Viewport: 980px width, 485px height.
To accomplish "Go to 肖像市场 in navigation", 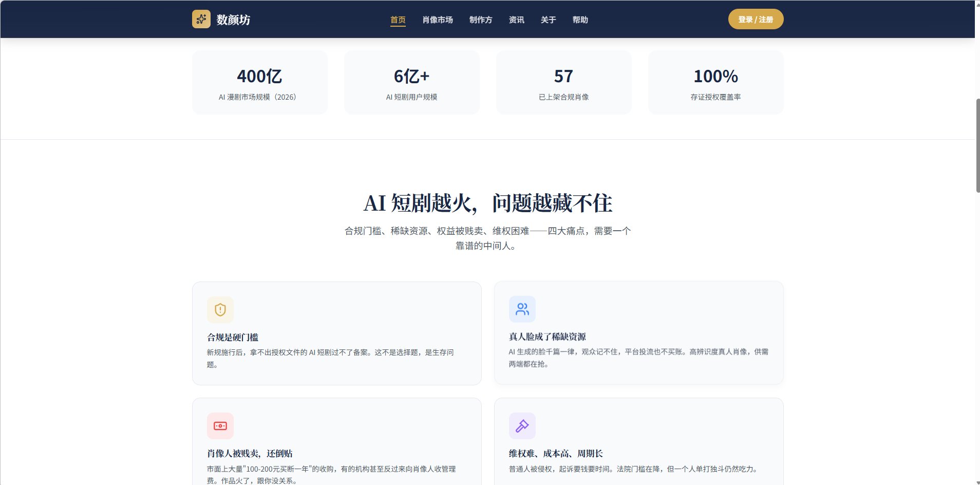I will coord(438,20).
